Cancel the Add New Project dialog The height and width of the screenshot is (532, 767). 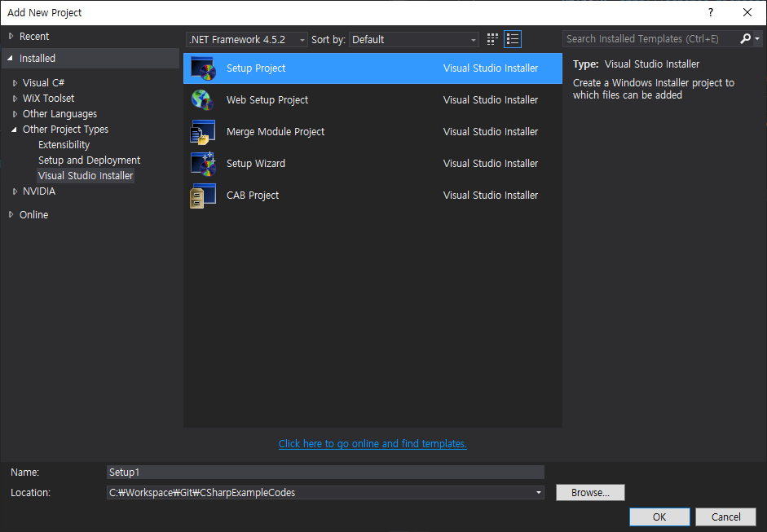coord(726,517)
